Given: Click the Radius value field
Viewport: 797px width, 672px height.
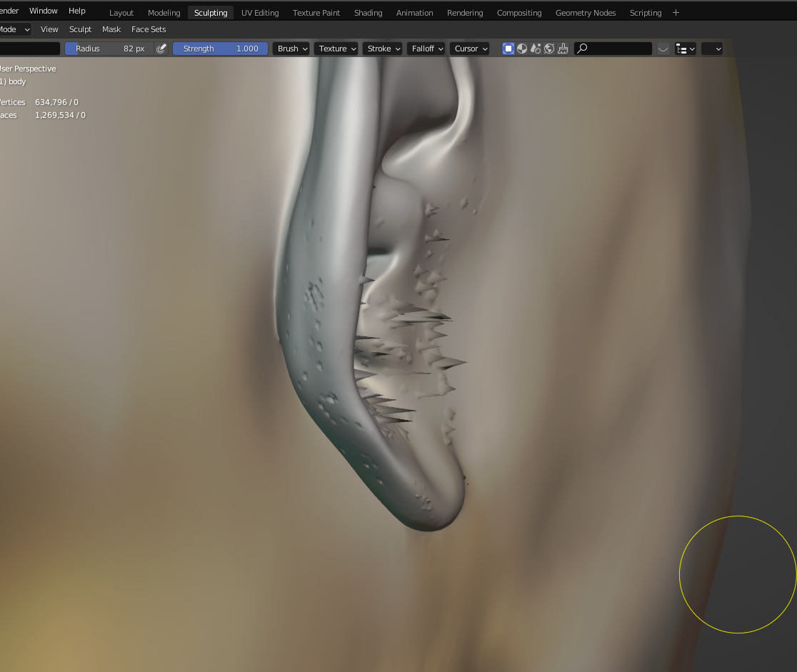Looking at the screenshot, I should point(109,49).
